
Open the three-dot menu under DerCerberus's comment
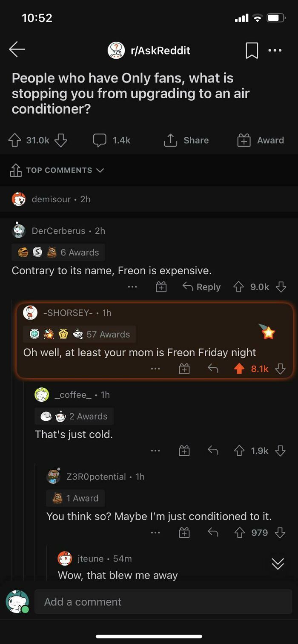click(x=132, y=287)
